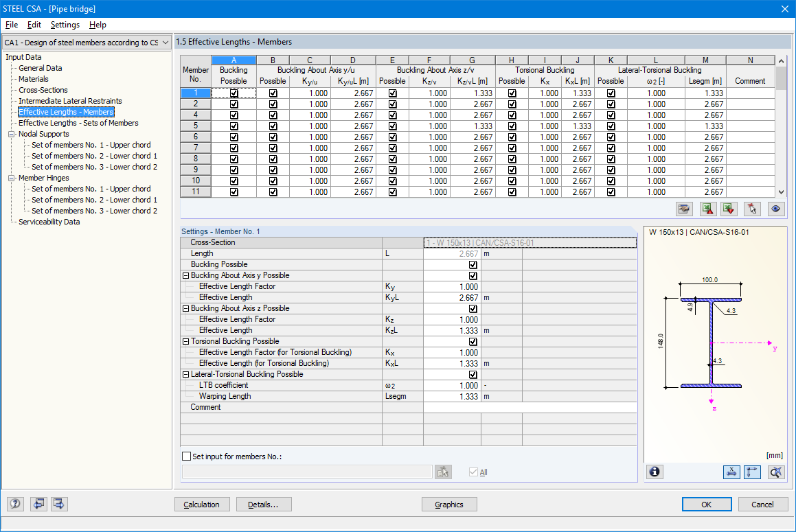Uncheck Torsional Buckling Possible in settings
Image resolution: width=796 pixels, height=532 pixels.
473,342
